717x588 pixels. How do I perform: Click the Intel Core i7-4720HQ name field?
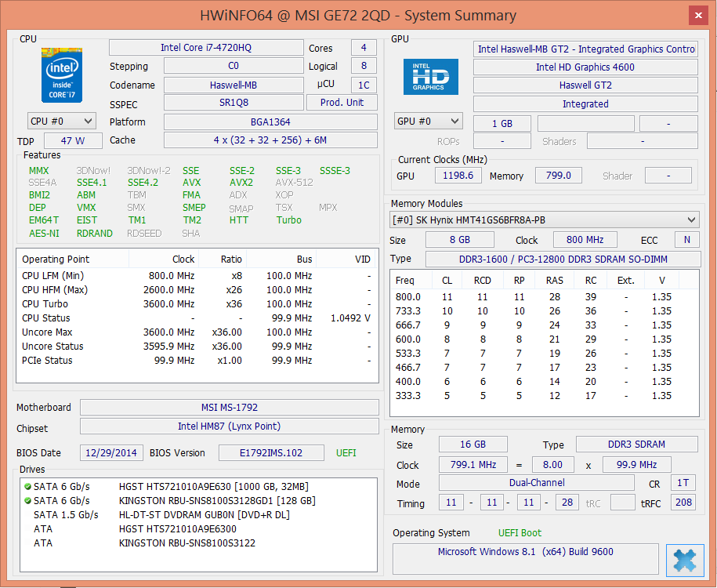[206, 48]
